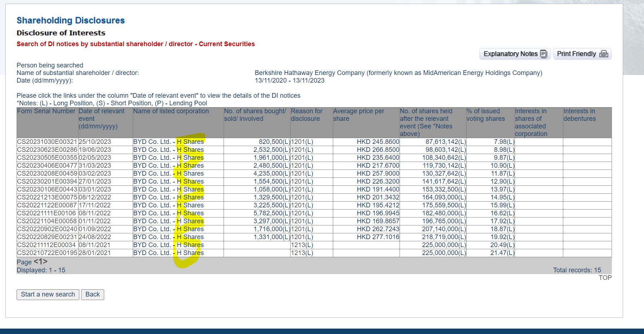Image resolution: width=644 pixels, height=334 pixels.
Task: Open notice dated 17/11/2022
Action: [95, 205]
